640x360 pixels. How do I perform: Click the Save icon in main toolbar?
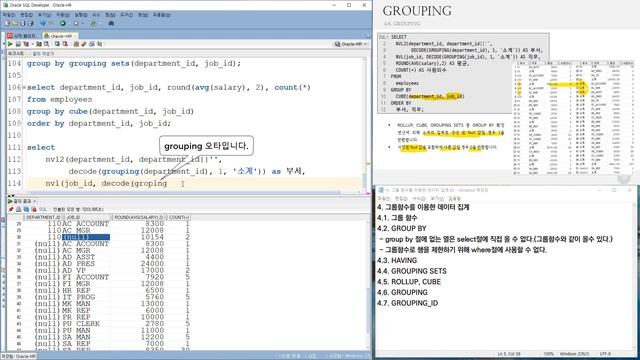[x=22, y=23]
